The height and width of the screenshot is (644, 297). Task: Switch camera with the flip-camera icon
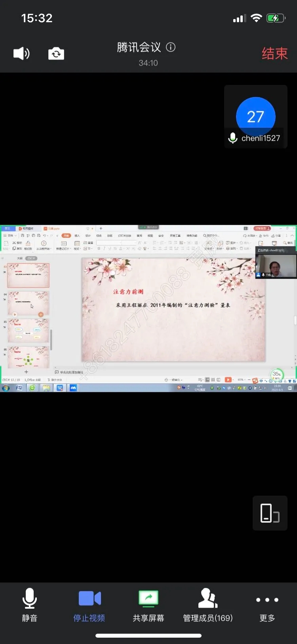click(x=56, y=54)
